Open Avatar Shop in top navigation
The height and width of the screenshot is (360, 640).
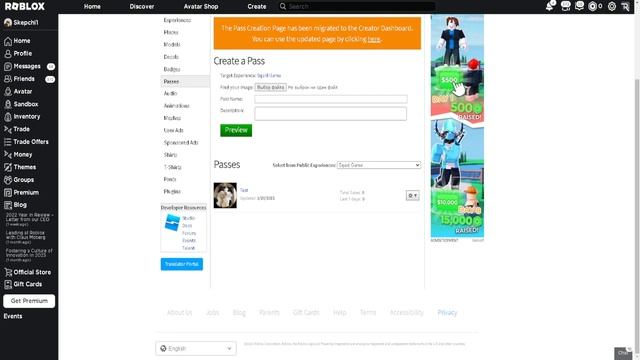click(201, 7)
